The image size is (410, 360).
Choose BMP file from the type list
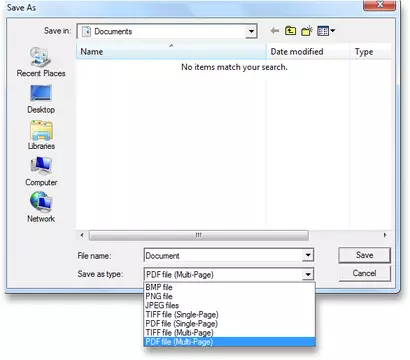click(229, 287)
